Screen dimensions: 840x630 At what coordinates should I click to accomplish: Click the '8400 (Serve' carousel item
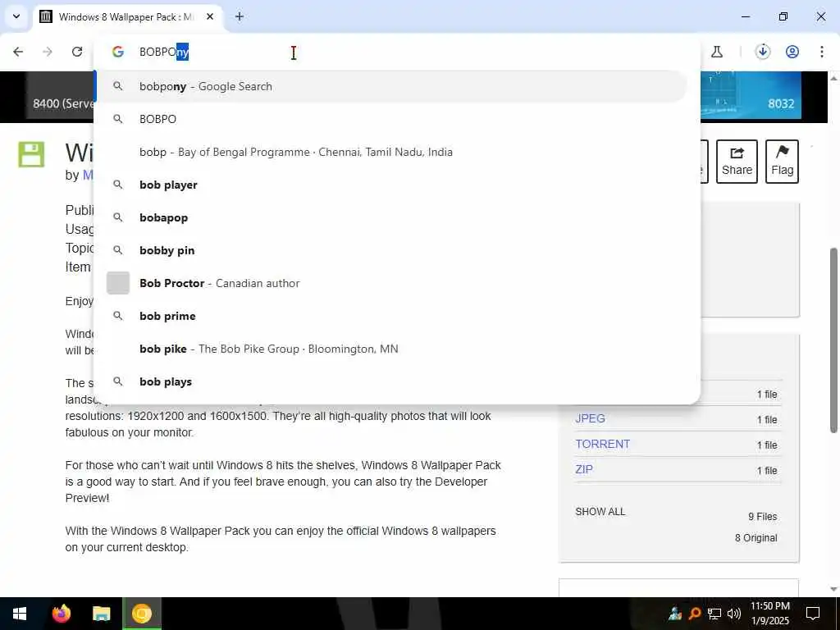tap(61, 97)
